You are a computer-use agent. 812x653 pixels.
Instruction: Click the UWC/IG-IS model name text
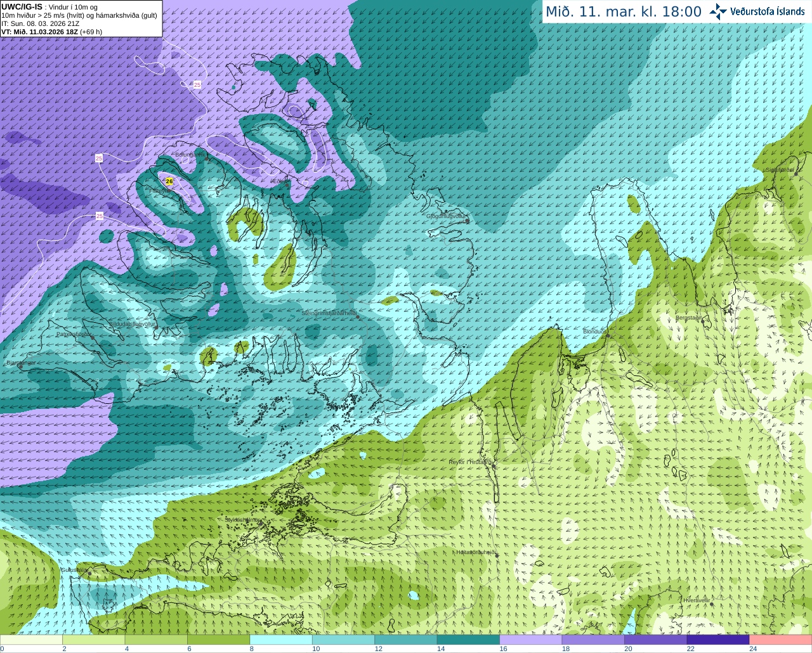(x=22, y=6)
